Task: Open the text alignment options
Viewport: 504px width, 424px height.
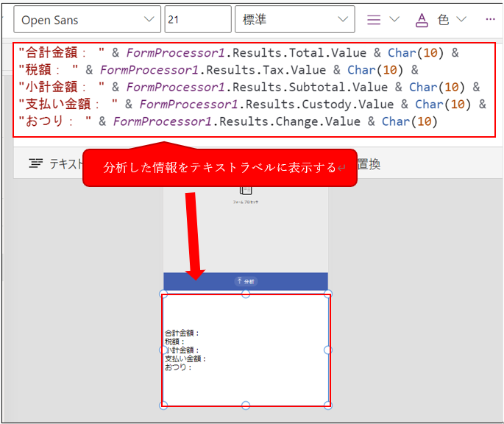Action: coord(375,20)
